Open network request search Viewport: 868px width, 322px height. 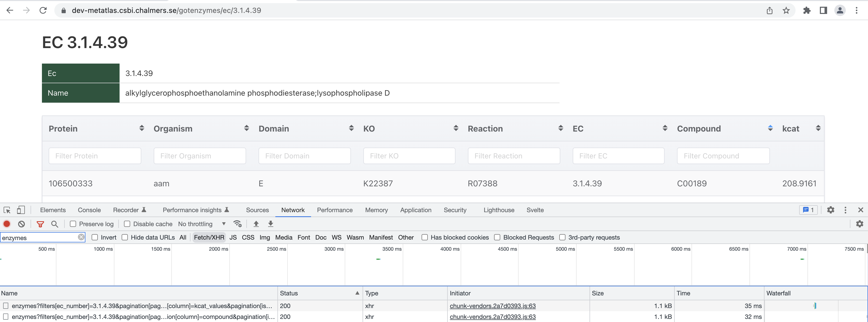(55, 224)
